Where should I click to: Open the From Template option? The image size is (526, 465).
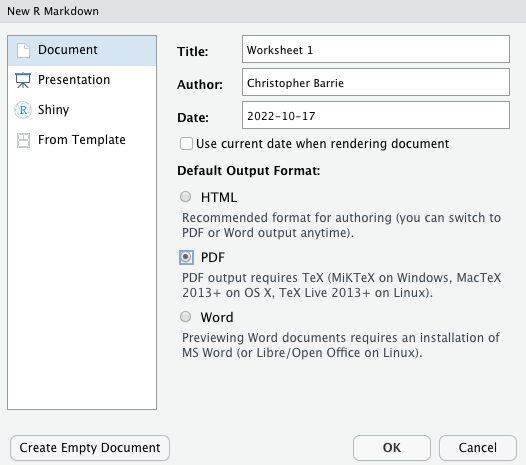pos(82,140)
